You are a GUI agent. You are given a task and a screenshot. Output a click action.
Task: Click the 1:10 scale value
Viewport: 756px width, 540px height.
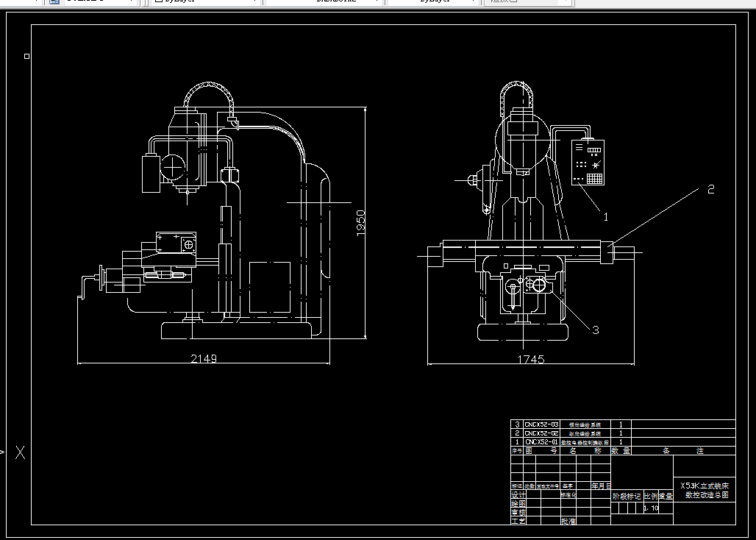pos(651,508)
